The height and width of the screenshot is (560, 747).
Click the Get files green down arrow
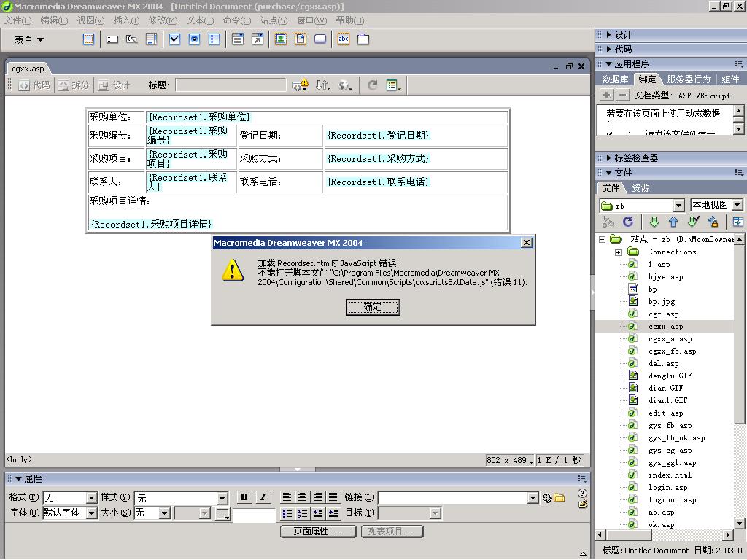coord(654,222)
